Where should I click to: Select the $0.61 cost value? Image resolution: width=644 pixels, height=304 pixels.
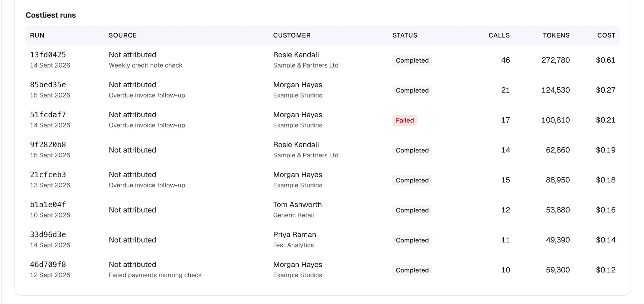point(606,60)
